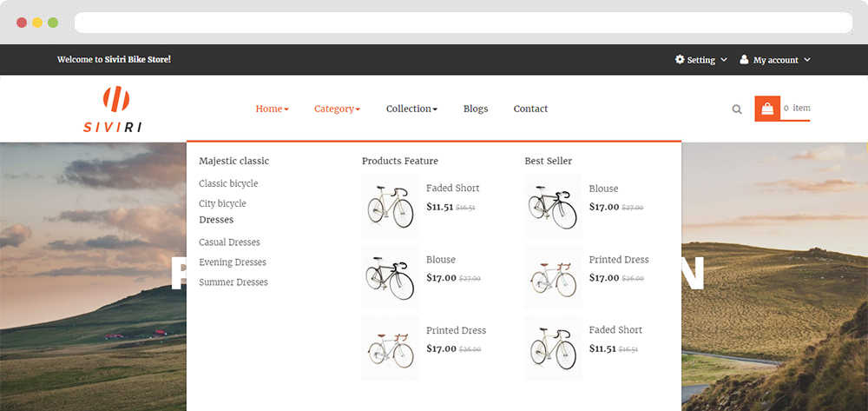Click Blouse title in Best Seller

click(x=603, y=189)
